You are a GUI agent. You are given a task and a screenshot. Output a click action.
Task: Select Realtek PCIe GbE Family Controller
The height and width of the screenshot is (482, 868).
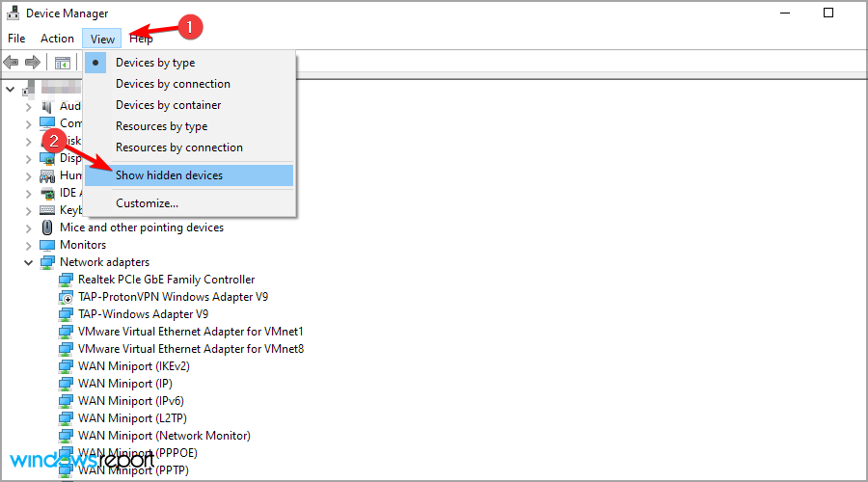click(x=166, y=280)
